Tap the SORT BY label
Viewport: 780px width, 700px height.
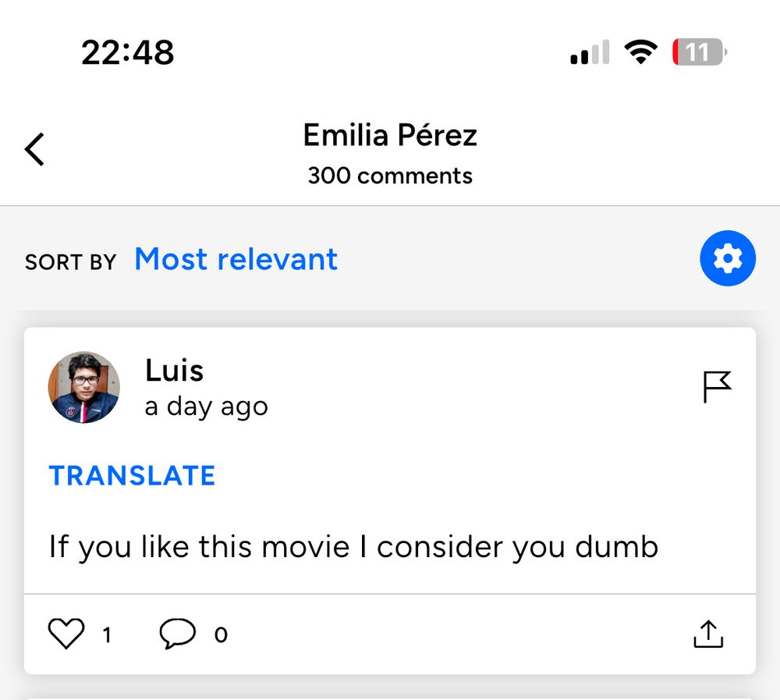71,262
